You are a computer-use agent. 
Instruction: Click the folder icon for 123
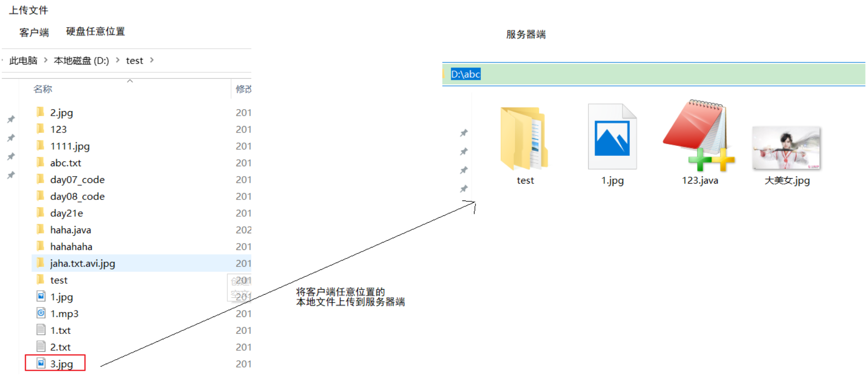(x=41, y=129)
